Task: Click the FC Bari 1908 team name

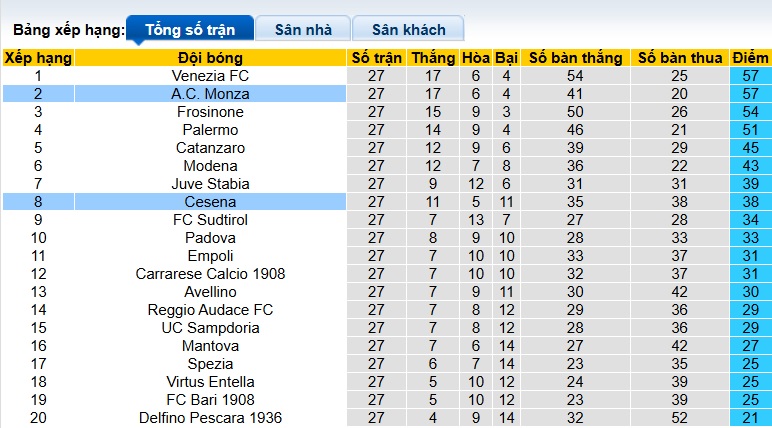Action: (x=210, y=400)
